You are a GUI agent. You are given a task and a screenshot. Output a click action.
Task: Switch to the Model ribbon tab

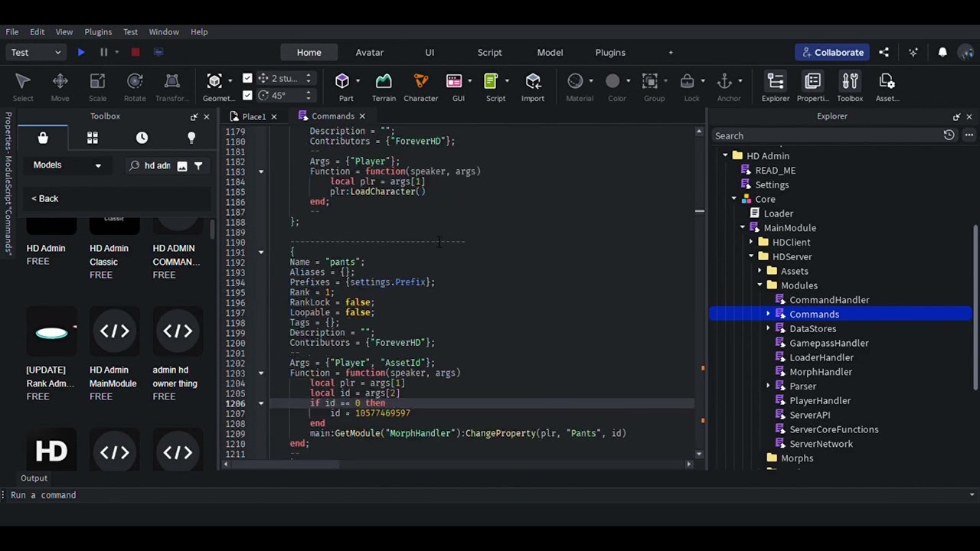550,52
